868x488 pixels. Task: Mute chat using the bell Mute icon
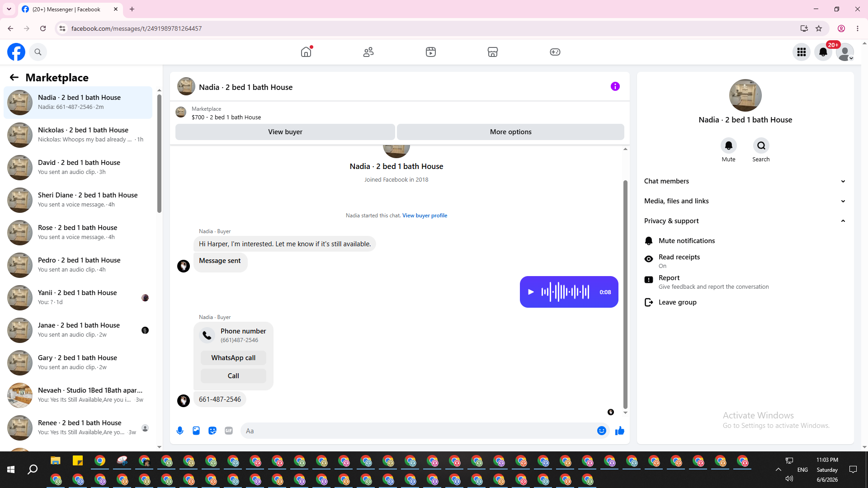coord(729,145)
